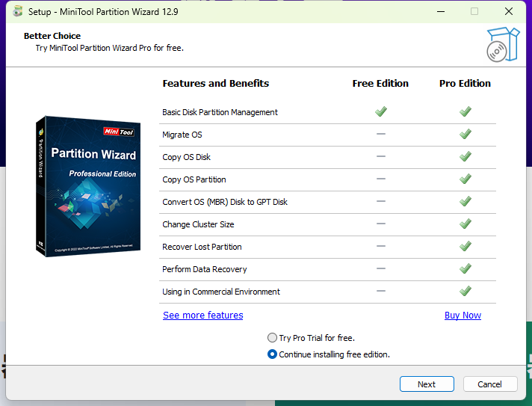
Task: Click the Features and Benefits header
Action: pos(215,84)
